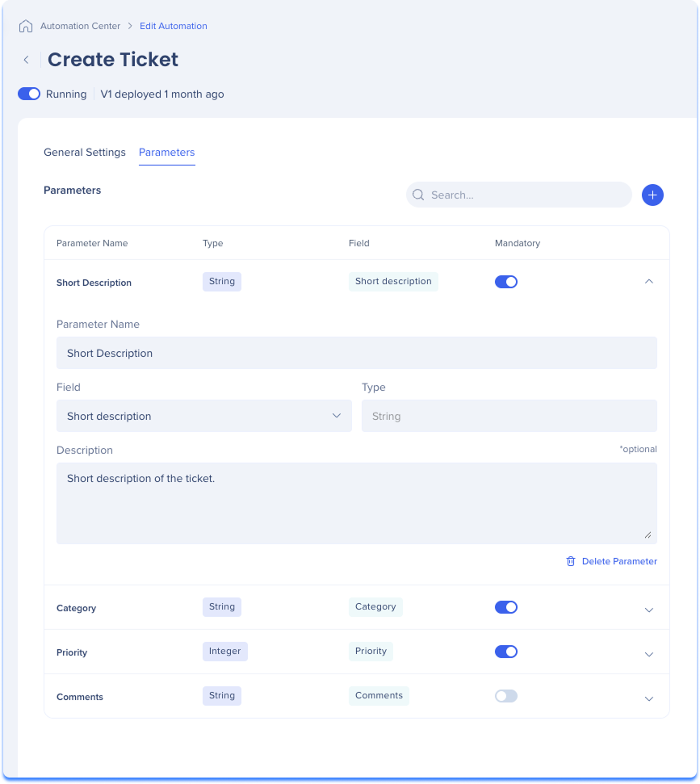700x784 pixels.
Task: Turn off Mandatory toggle for Priority
Action: 506,652
